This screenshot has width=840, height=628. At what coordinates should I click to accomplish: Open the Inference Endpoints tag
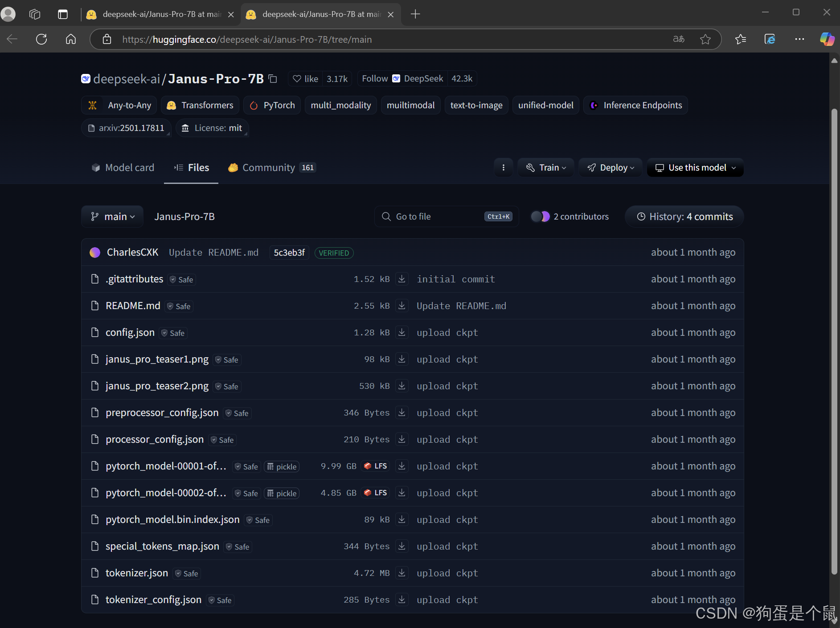point(635,105)
